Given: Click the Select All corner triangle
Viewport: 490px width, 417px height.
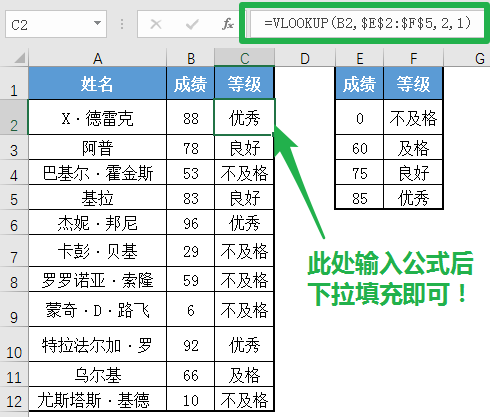Looking at the screenshot, I should click(x=20, y=58).
